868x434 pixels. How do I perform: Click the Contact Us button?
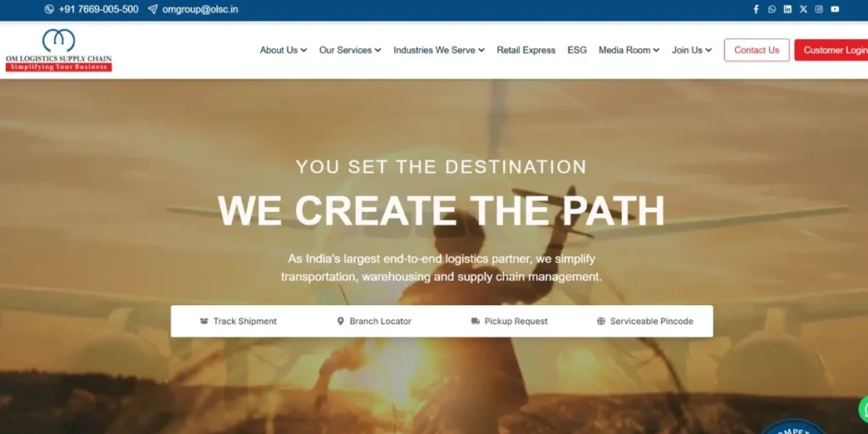tap(757, 50)
